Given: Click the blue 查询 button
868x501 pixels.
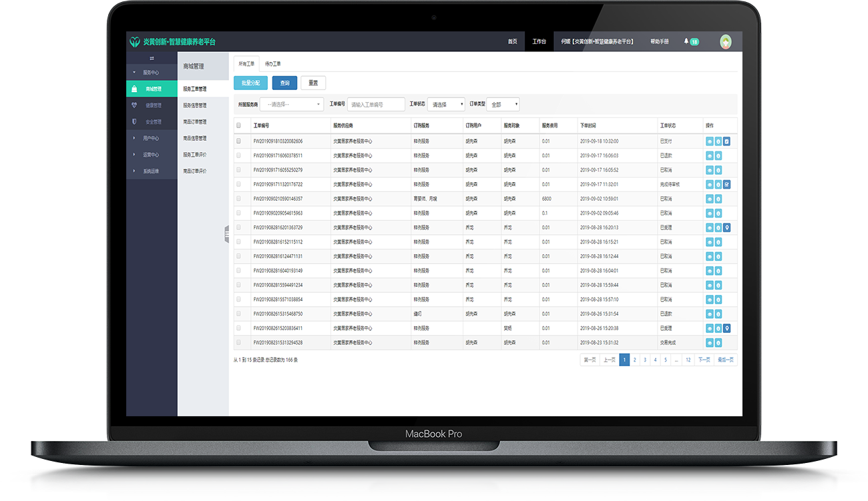Looking at the screenshot, I should point(284,83).
